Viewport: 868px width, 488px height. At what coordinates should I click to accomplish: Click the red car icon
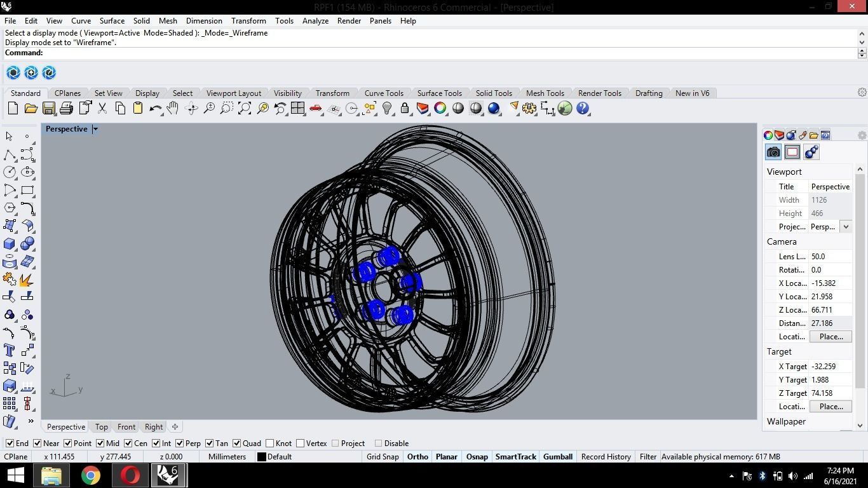tap(315, 109)
